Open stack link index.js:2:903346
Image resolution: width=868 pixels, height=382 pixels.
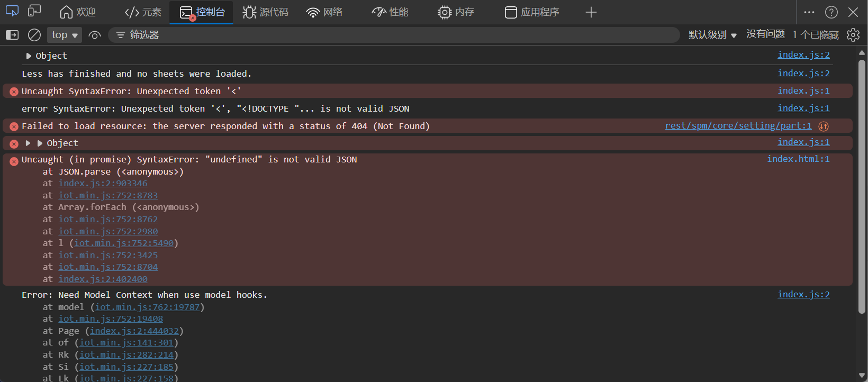[103, 184]
